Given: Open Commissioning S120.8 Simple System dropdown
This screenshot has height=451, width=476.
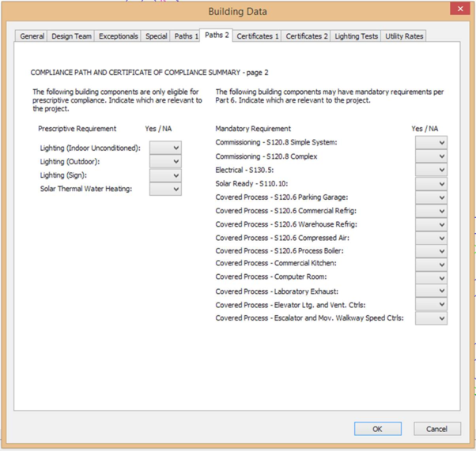Looking at the screenshot, I should pyautogui.click(x=431, y=143).
